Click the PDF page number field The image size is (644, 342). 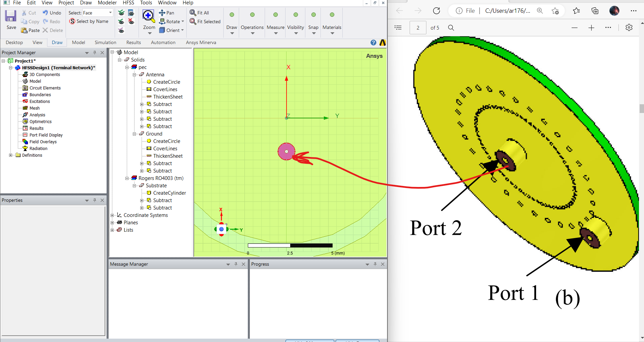click(418, 28)
